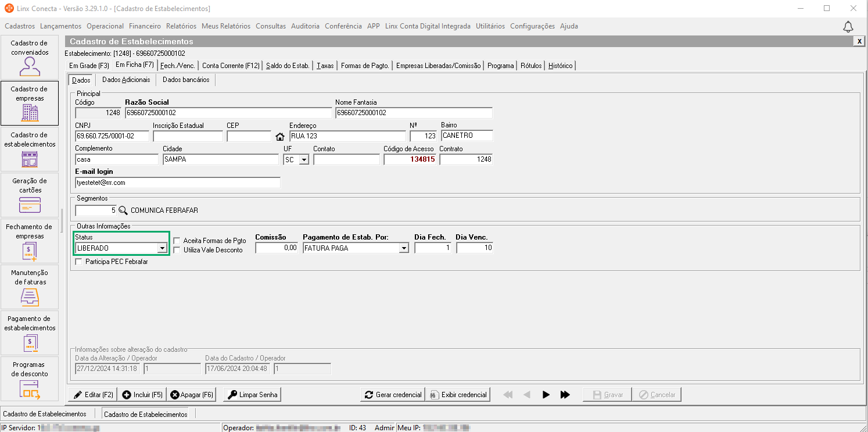The height and width of the screenshot is (432, 868).
Task: Click into the Razão Social field
Action: tap(228, 113)
